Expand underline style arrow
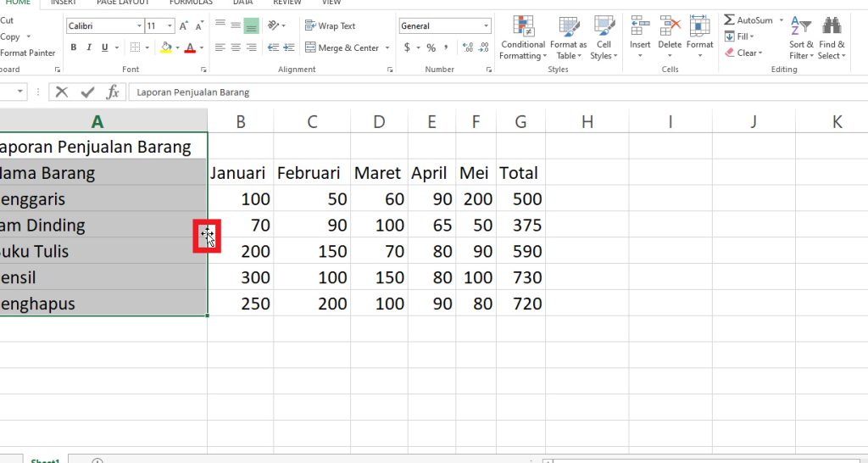 [117, 47]
